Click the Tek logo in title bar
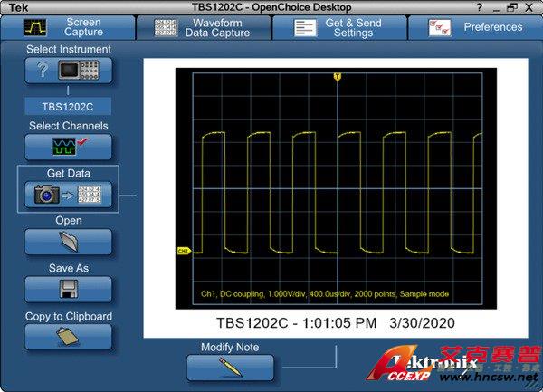 pyautogui.click(x=11, y=7)
